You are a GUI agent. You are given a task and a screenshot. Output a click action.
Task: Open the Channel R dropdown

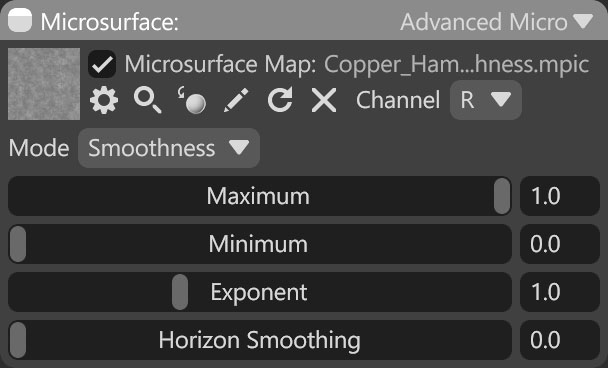coord(485,100)
